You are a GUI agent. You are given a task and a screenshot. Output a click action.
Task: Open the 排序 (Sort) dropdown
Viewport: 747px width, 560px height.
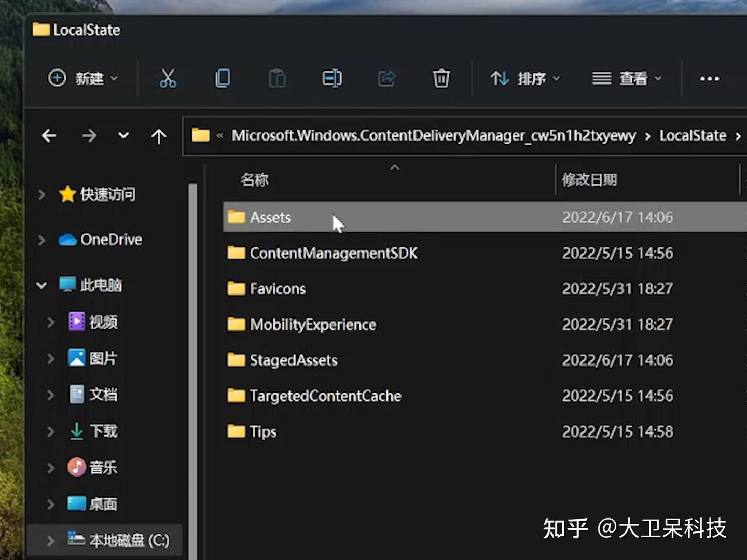pos(525,78)
